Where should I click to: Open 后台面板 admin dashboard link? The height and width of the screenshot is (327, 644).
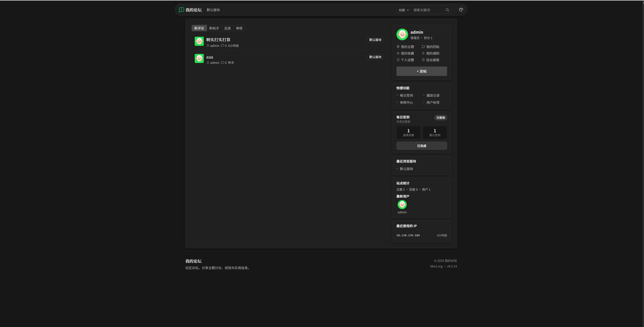(432, 60)
